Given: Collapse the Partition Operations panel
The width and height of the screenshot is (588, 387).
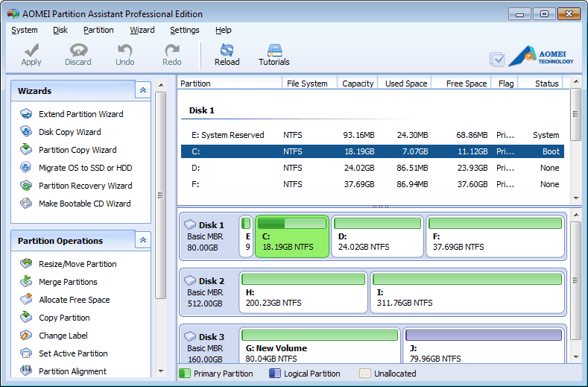Looking at the screenshot, I should coord(142,240).
